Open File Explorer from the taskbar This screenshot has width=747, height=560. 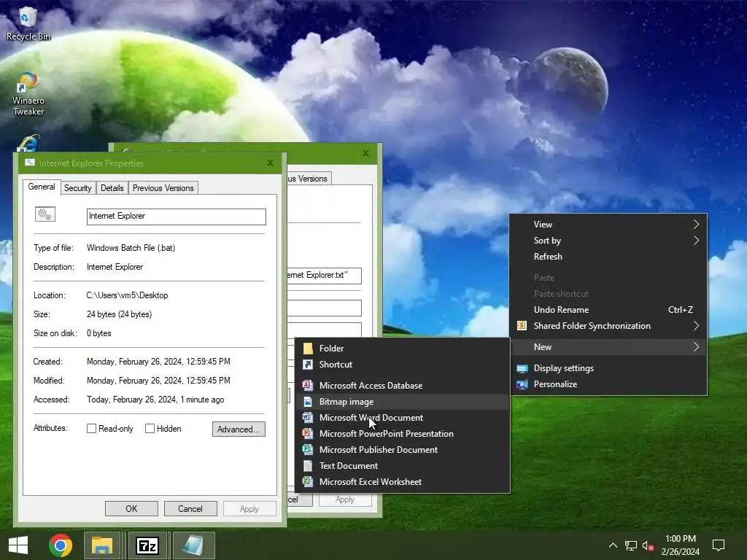(x=102, y=545)
